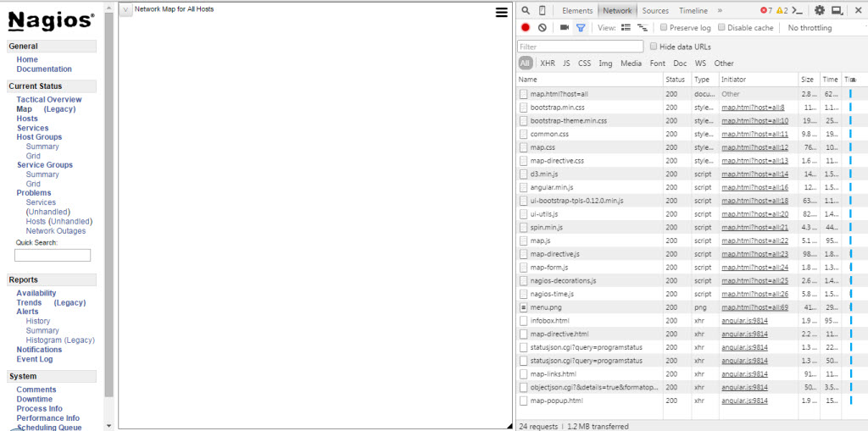Capture screenshots with camera icon
Image resolution: width=868 pixels, height=431 pixels.
pyautogui.click(x=564, y=28)
